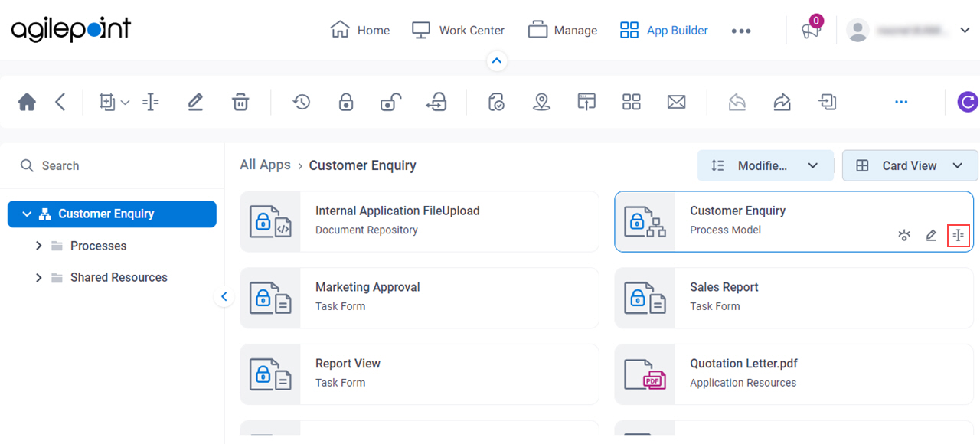Open the Home menu
The image size is (980, 444).
[x=360, y=30]
